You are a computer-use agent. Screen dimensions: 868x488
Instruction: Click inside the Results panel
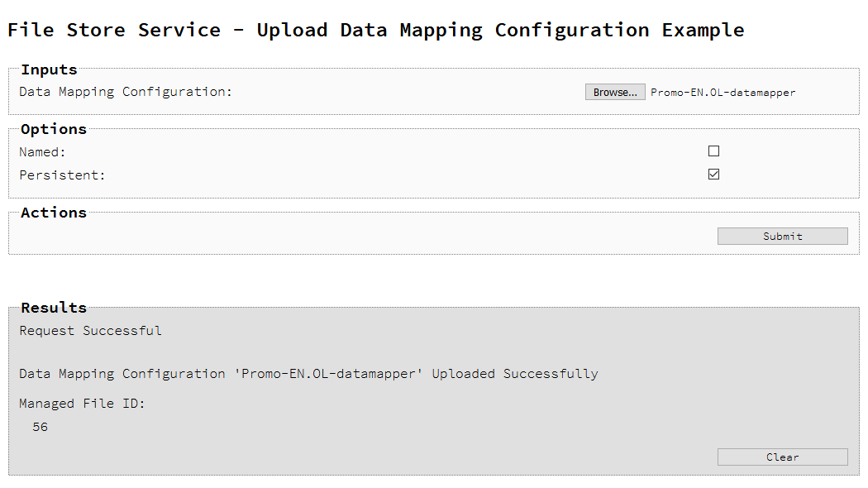coord(413,389)
